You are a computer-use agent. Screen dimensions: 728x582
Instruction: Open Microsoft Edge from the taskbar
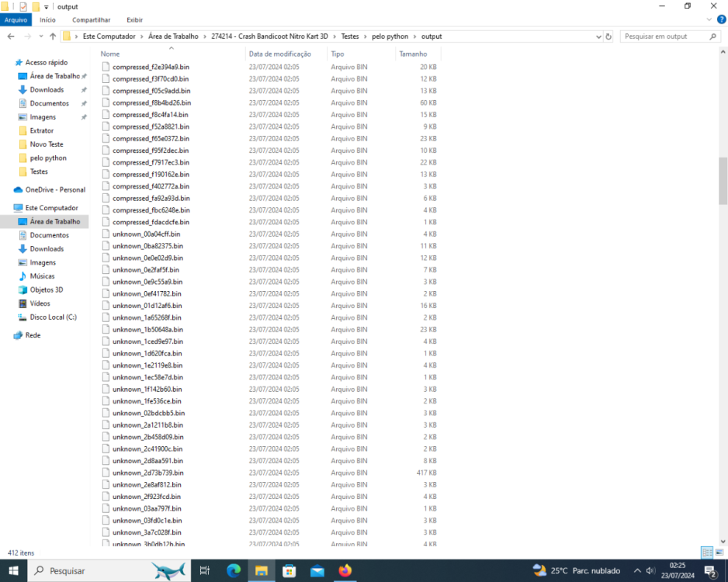click(234, 570)
